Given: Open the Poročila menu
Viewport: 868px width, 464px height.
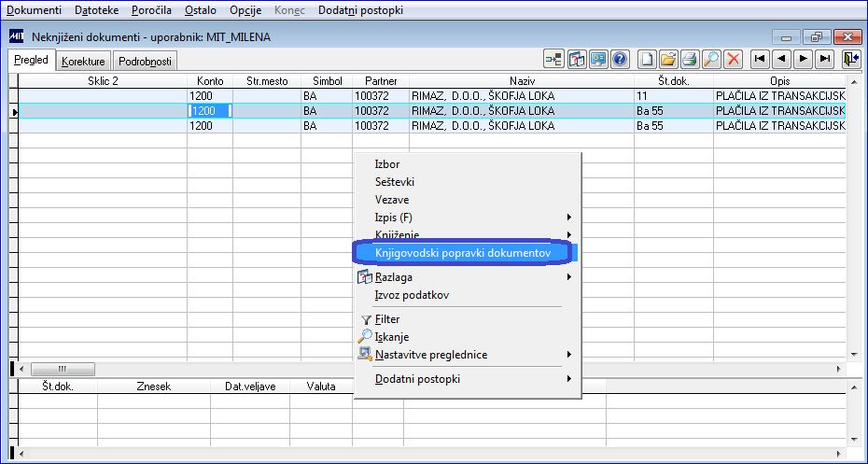Looking at the screenshot, I should pos(151,10).
